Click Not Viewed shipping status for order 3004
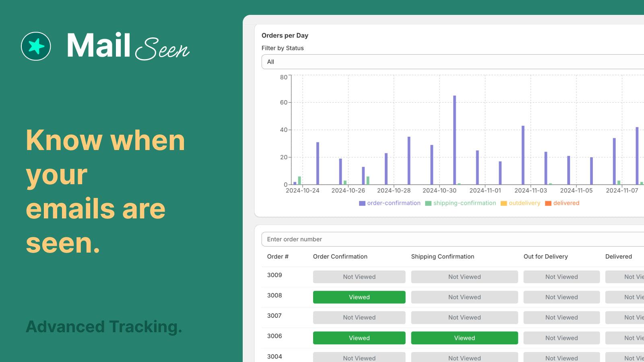This screenshot has width=644, height=362. click(464, 358)
